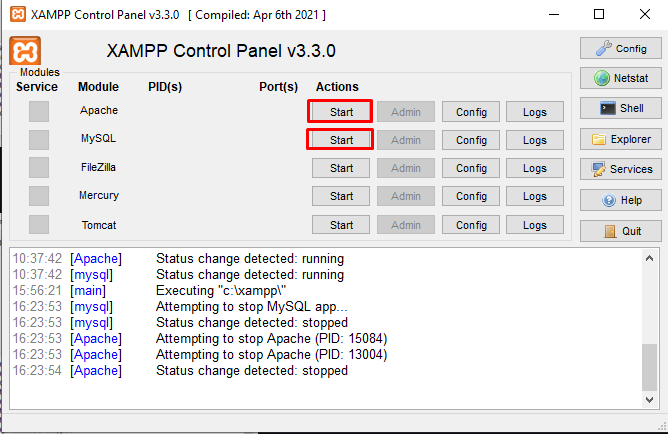
Task: Open MySQL Config menu
Action: click(x=471, y=140)
